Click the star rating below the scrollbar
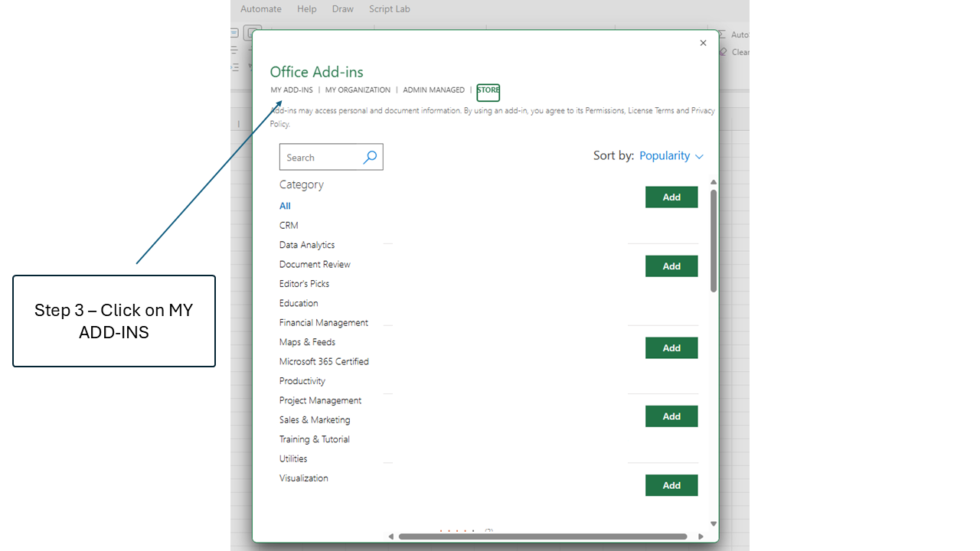This screenshot has height=551, width=980. [459, 532]
